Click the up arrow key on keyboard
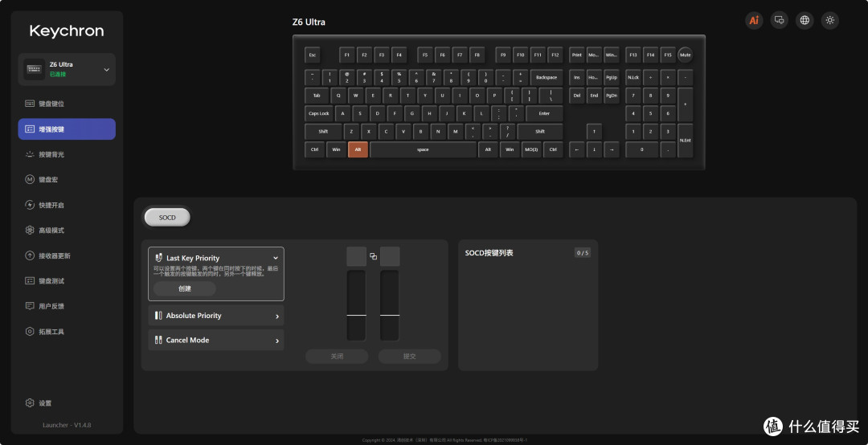 click(594, 132)
